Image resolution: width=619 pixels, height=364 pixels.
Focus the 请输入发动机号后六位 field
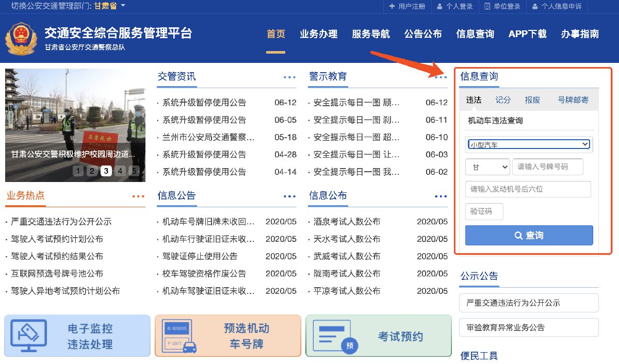528,189
